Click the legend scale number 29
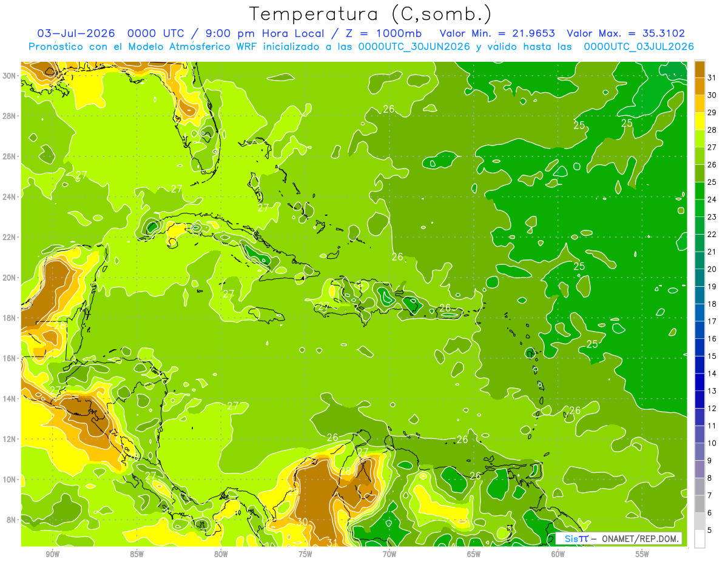This screenshot has height=562, width=728. (712, 113)
